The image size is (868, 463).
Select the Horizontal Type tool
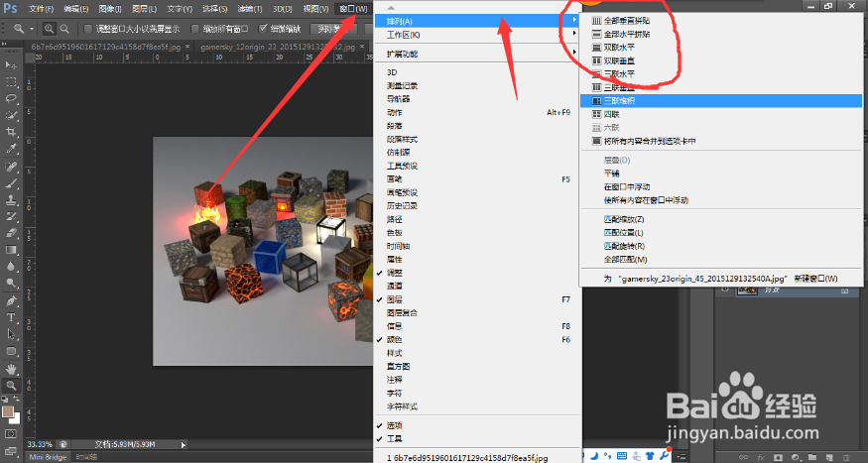pos(11,317)
